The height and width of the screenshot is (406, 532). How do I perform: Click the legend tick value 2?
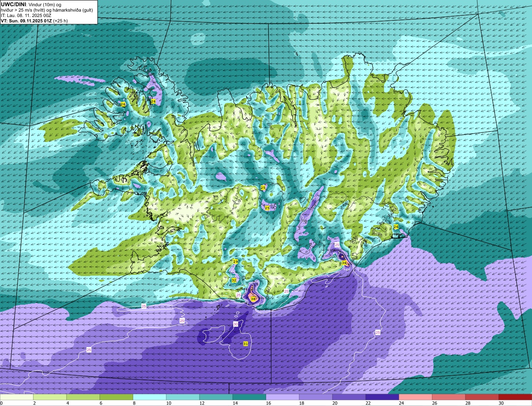pyautogui.click(x=34, y=403)
